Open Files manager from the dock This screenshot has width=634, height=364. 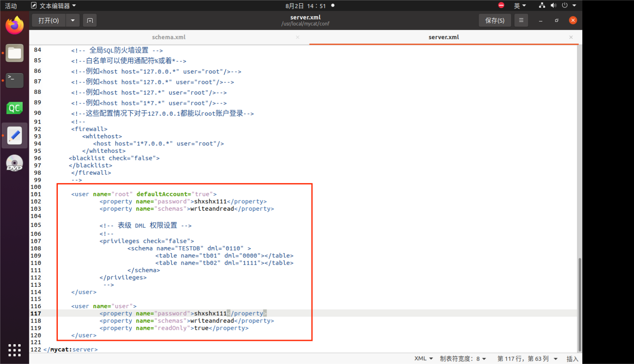point(14,53)
